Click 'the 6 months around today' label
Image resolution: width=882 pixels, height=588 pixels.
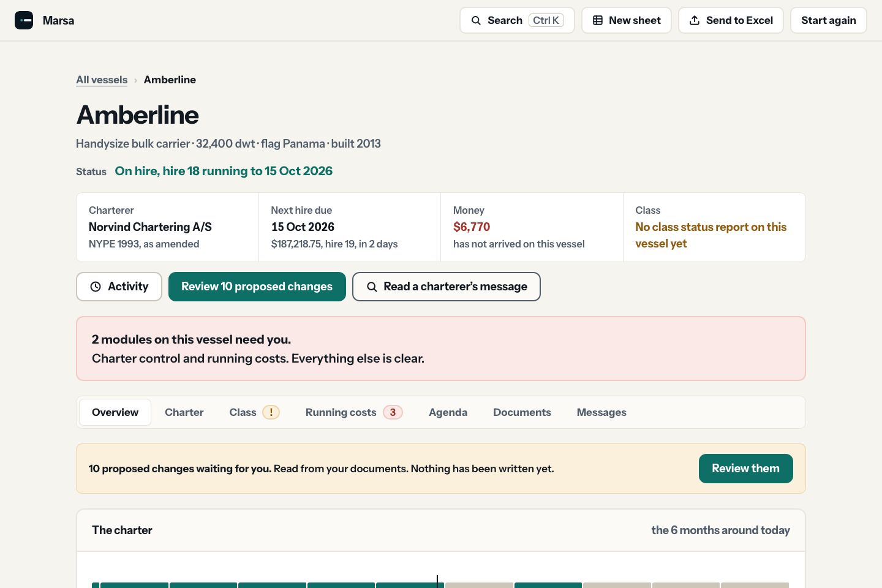pyautogui.click(x=721, y=530)
